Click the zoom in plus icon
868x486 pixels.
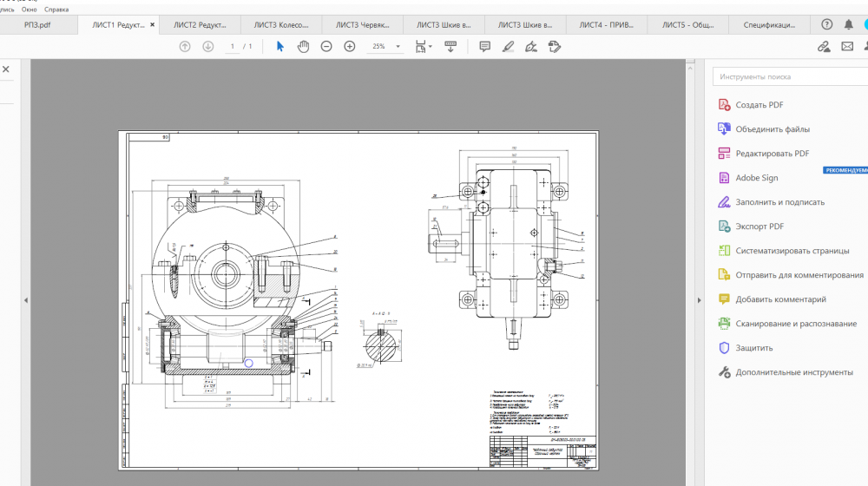(x=350, y=46)
